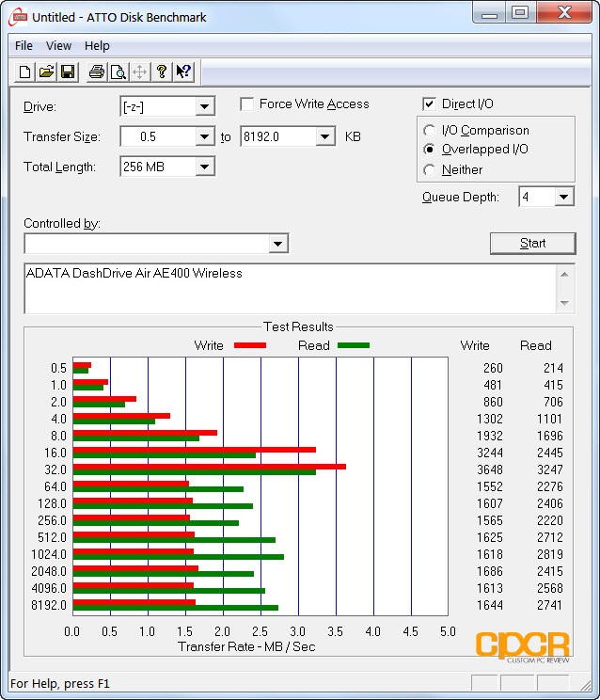The width and height of the screenshot is (600, 700).
Task: Open the Total Length 256 MB dropdown
Action: tap(204, 167)
